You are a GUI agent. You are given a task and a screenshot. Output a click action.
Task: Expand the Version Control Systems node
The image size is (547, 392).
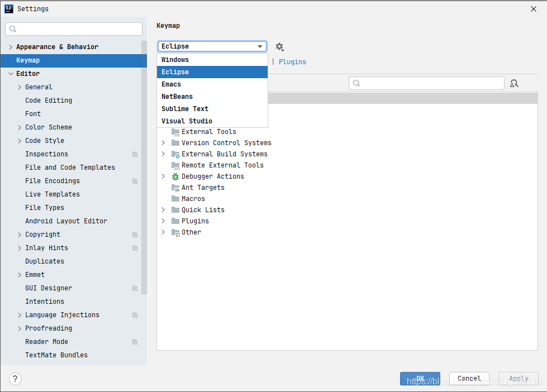[163, 142]
